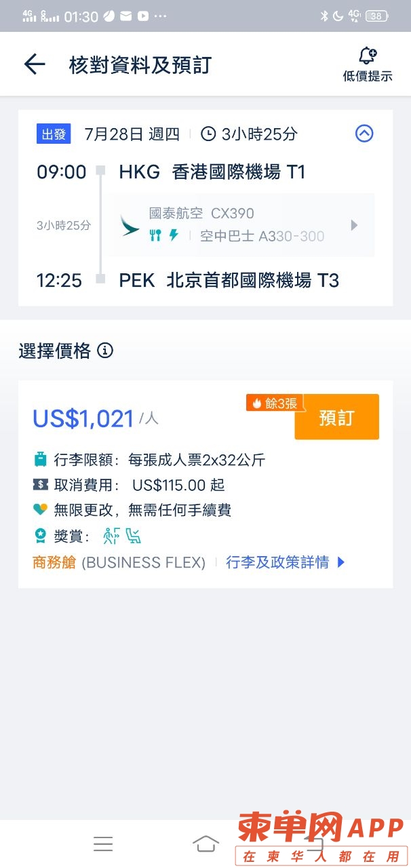Viewport: 411px width, 868px height.
Task: Open the Android recent apps menu button
Action: (103, 843)
